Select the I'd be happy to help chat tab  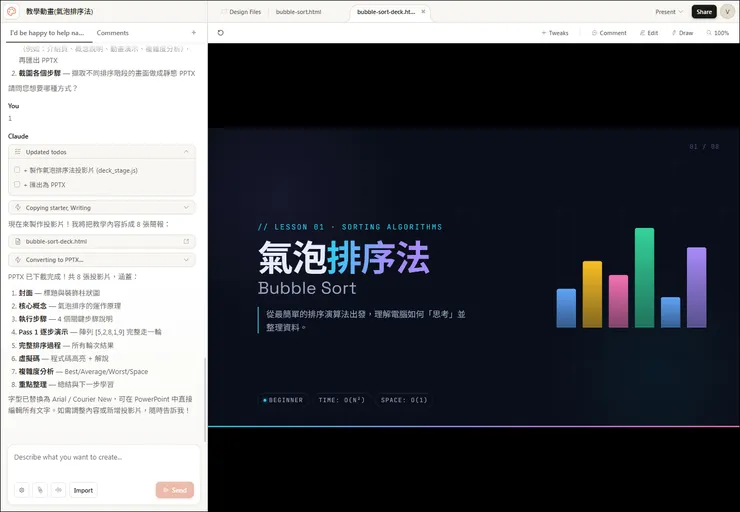coord(47,33)
